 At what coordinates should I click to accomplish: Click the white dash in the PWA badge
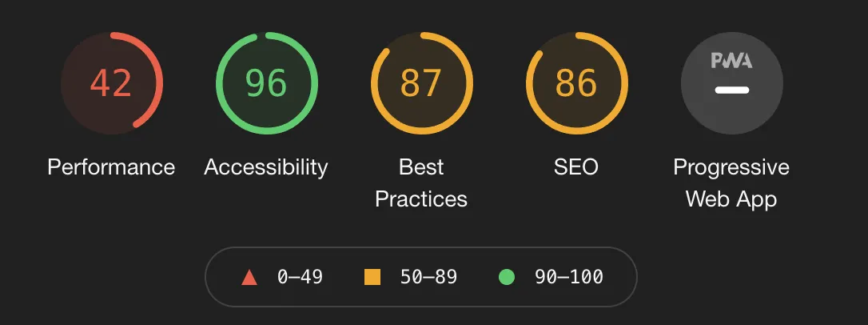[731, 90]
